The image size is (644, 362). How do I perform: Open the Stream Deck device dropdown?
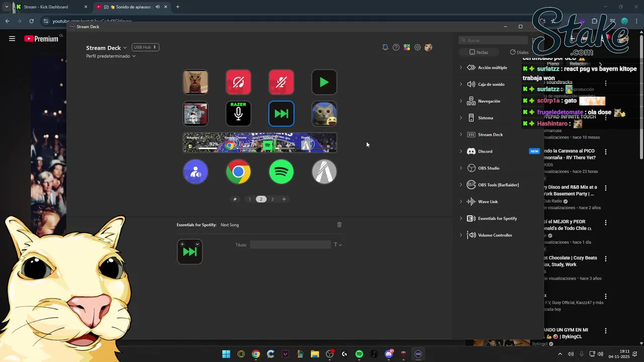tap(107, 48)
